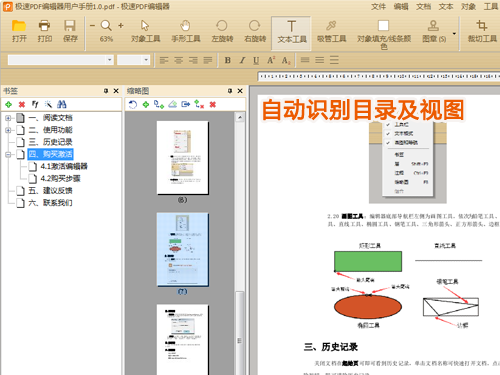Choose the 文本工具 text tool
Image resolution: width=500 pixels, height=375 pixels.
click(292, 33)
